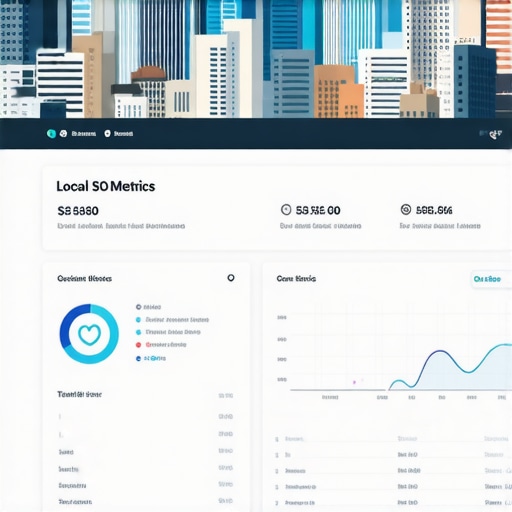Click the icon at right end of navigation bar
This screenshot has height=512, width=512.
(495, 134)
